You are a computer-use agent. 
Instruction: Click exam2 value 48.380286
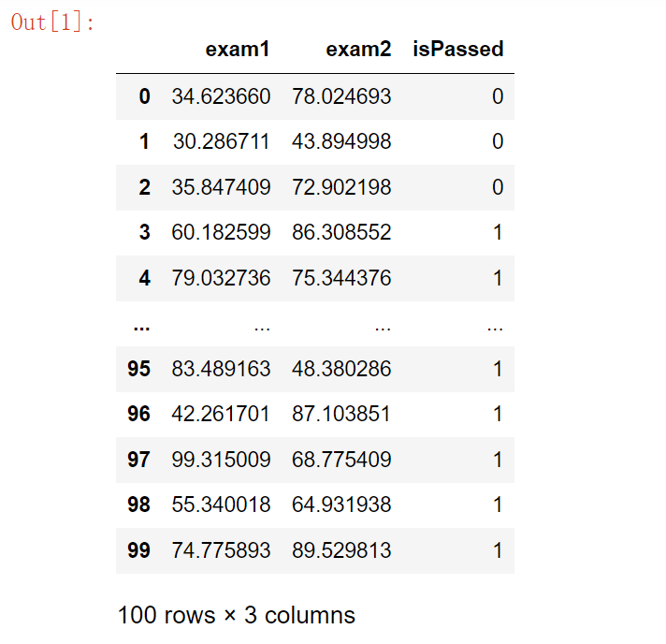[341, 369]
